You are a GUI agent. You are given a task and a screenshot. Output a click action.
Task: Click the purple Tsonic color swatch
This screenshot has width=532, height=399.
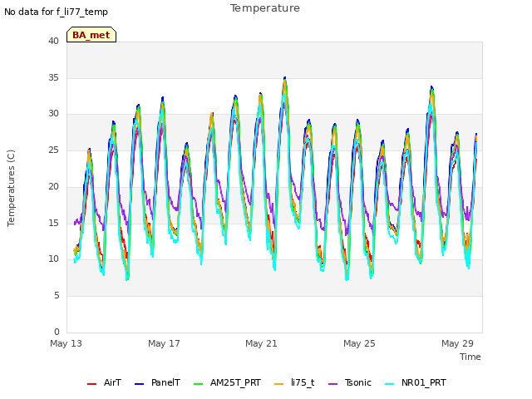point(332,384)
